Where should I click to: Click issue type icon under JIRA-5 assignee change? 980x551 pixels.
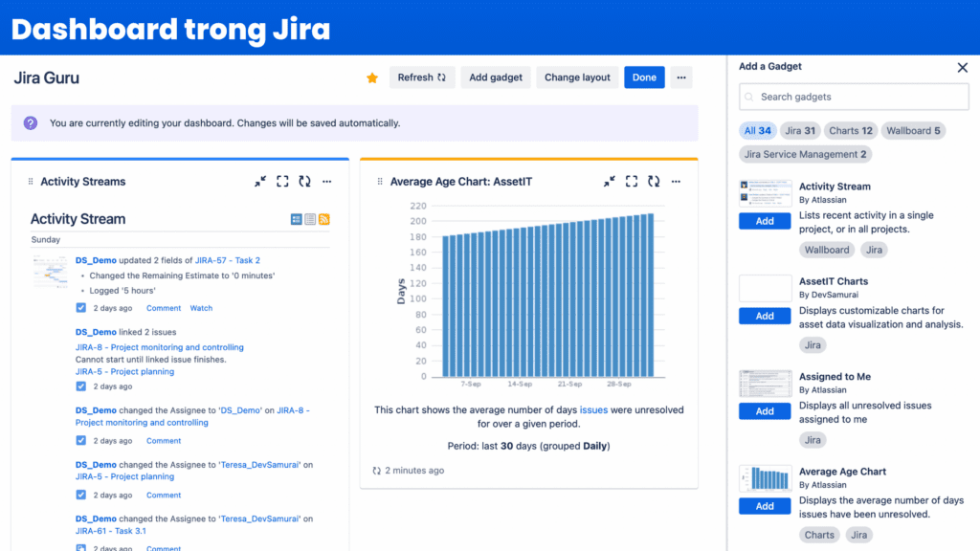coord(81,495)
